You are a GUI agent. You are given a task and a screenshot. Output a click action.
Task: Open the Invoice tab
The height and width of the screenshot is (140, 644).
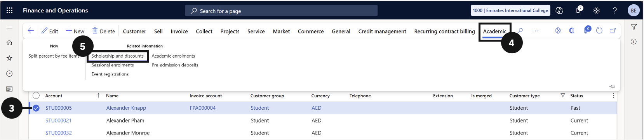tap(179, 31)
